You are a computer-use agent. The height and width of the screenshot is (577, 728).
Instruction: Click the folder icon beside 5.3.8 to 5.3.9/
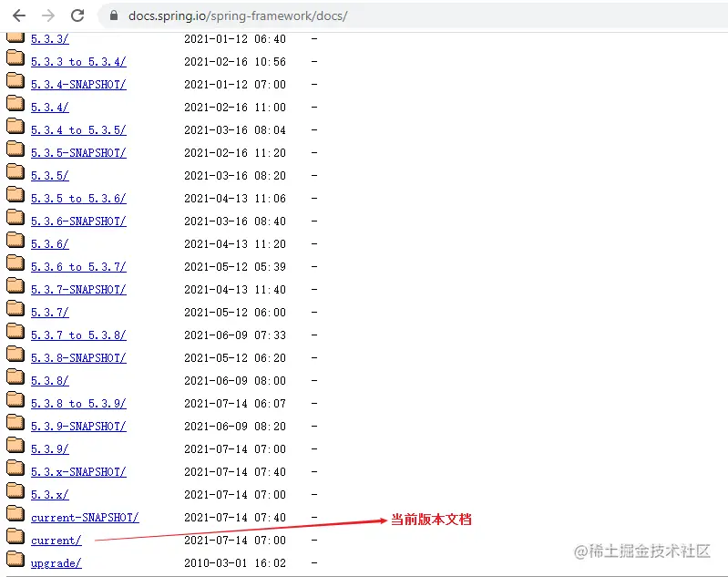point(15,399)
